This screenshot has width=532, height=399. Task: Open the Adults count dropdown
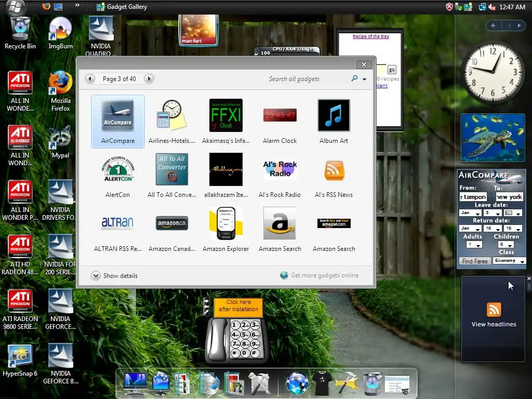(474, 245)
